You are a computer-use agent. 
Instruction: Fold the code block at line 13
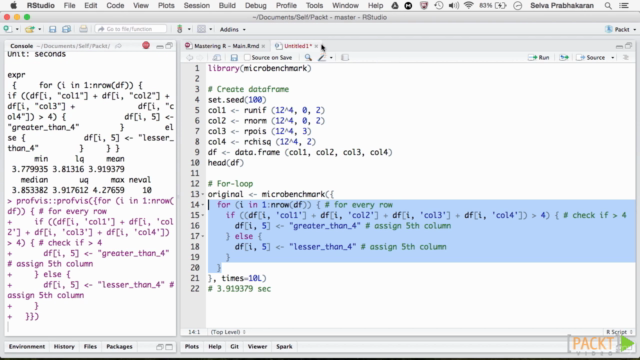coord(203,195)
